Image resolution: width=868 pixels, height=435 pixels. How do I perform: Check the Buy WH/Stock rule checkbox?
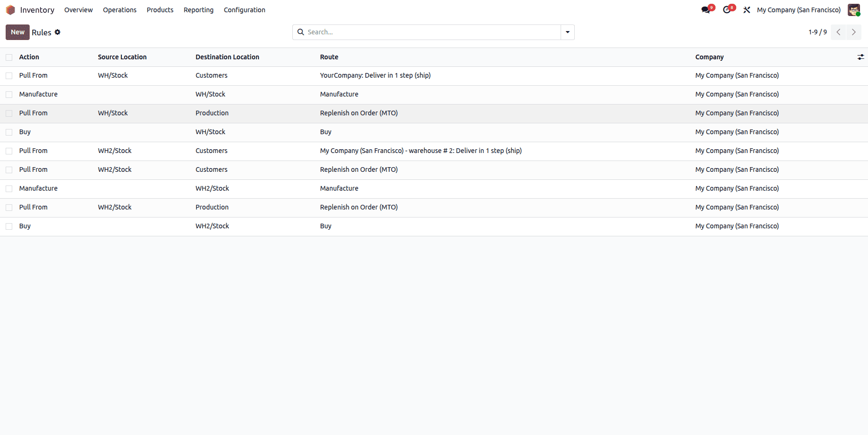[x=9, y=132]
